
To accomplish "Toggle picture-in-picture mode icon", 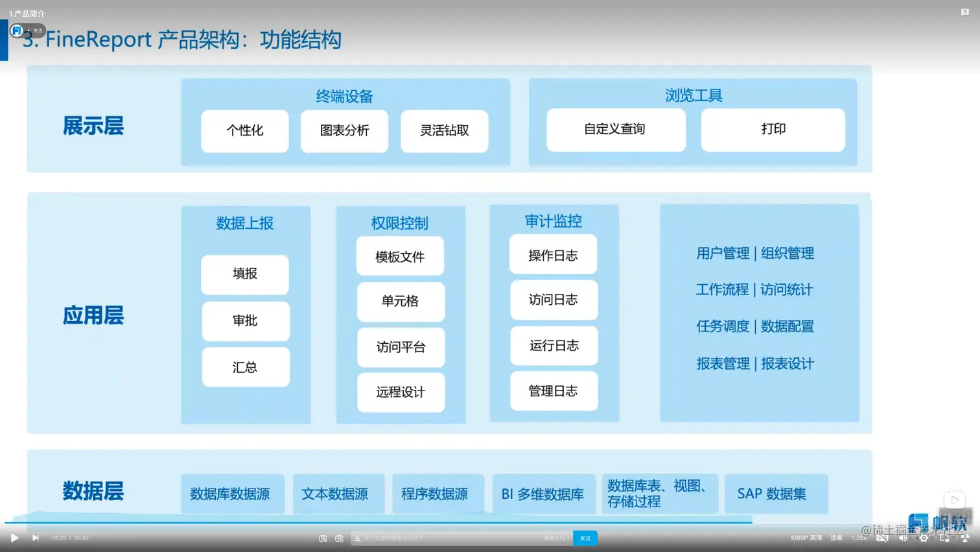I will [944, 538].
